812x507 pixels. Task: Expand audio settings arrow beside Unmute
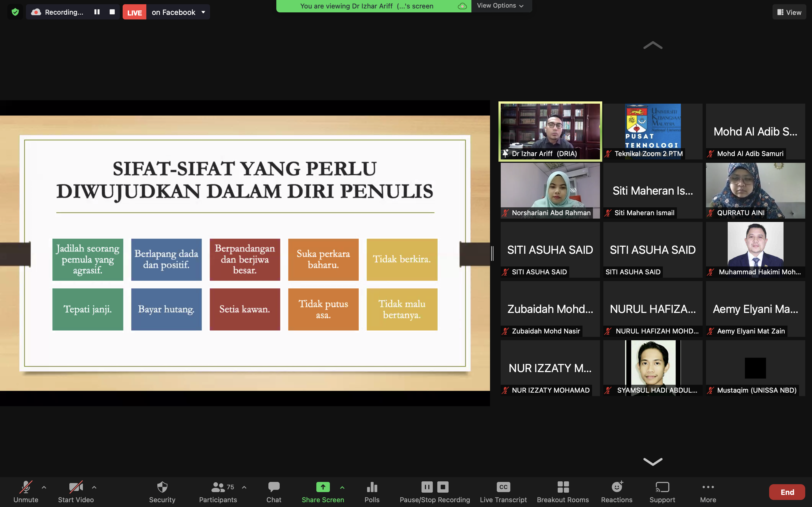44,487
